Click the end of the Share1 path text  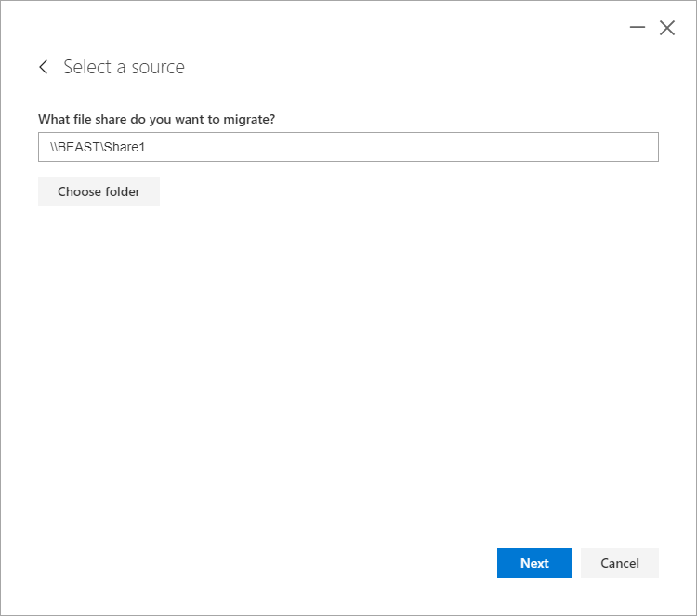pyautogui.click(x=146, y=147)
